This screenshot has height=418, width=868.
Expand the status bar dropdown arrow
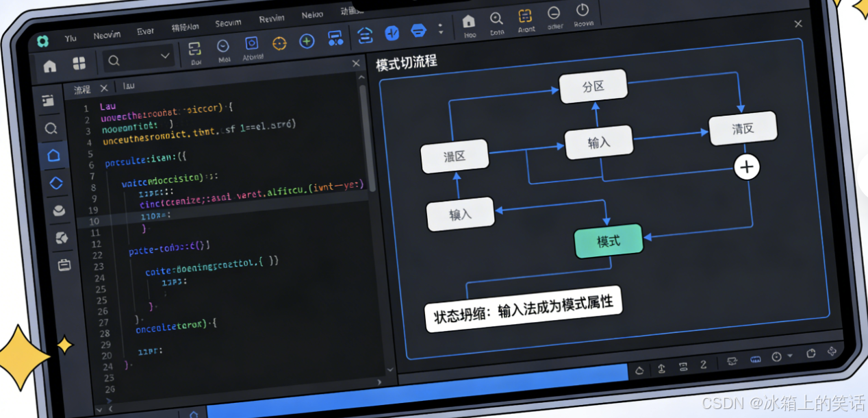tap(789, 356)
